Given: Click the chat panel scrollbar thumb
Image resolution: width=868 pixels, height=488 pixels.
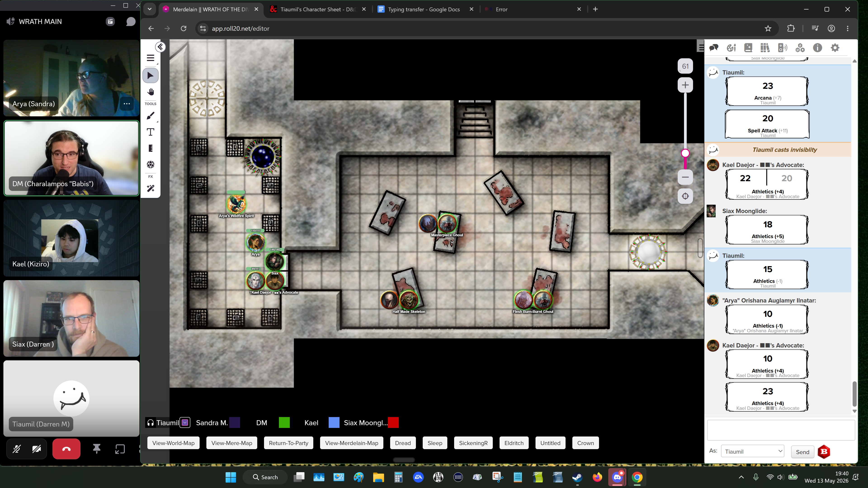Looking at the screenshot, I should tap(854, 394).
